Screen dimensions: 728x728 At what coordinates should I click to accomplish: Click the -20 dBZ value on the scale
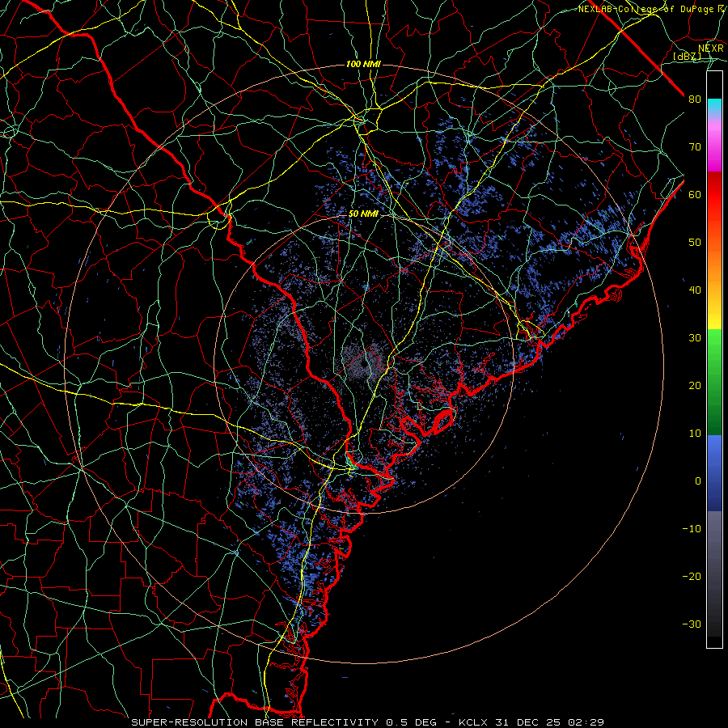(x=692, y=576)
